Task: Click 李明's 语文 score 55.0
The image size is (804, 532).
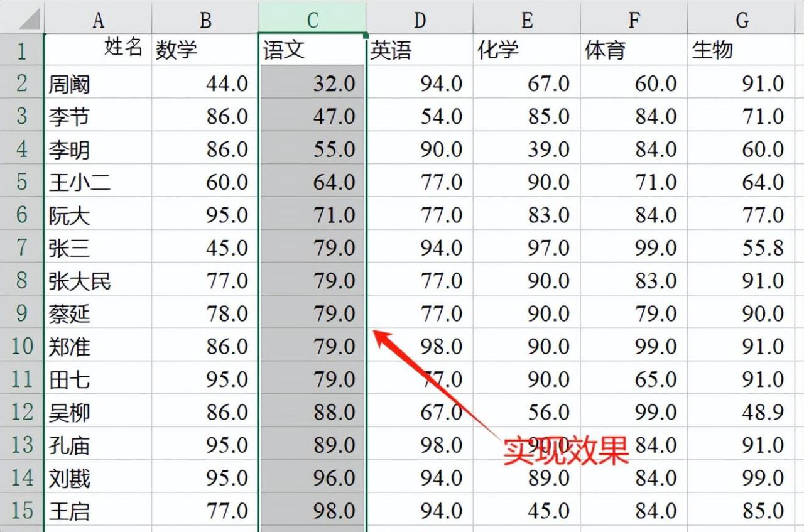Action: click(x=312, y=148)
